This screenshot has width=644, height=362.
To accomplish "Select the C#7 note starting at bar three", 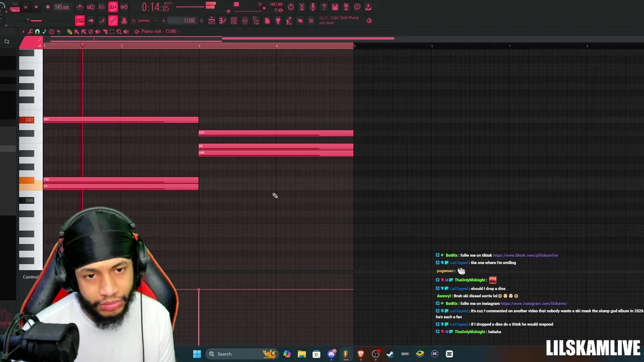I will pos(276,133).
